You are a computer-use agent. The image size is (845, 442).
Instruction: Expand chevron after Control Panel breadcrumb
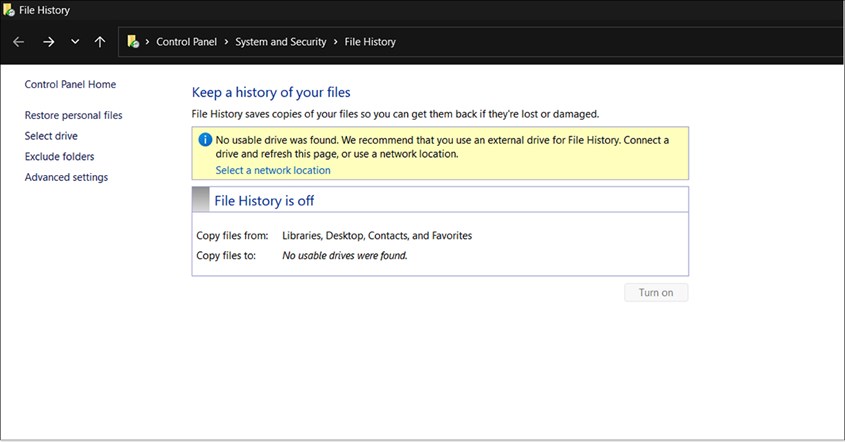click(x=226, y=42)
